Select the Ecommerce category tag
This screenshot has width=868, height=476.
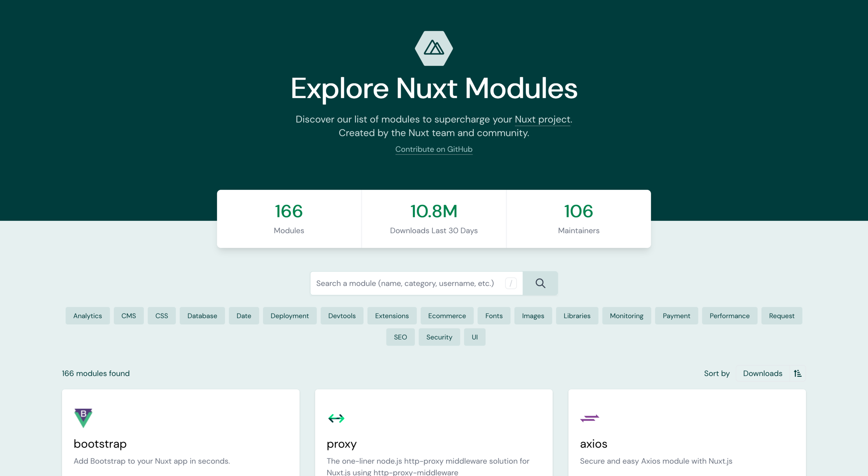[447, 316]
